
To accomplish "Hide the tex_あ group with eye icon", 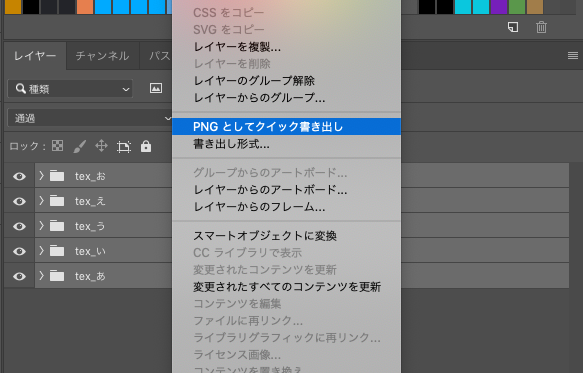I will [x=19, y=276].
